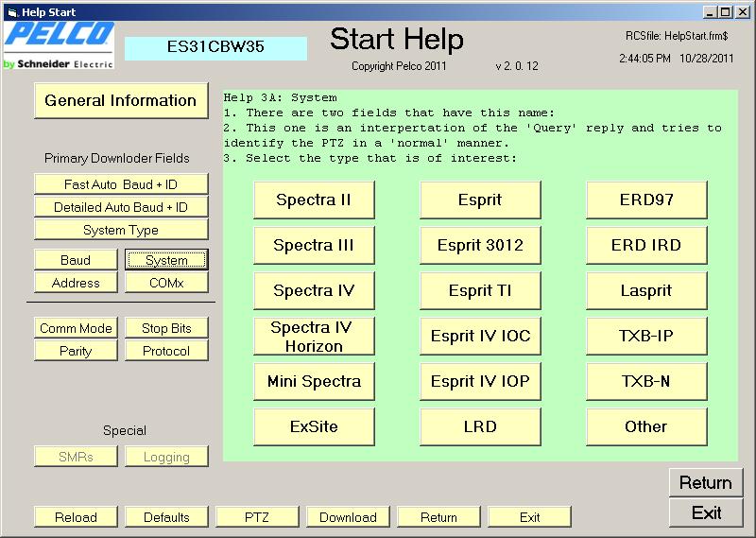The width and height of the screenshot is (756, 538).
Task: Open the General Information help page
Action: 121,100
